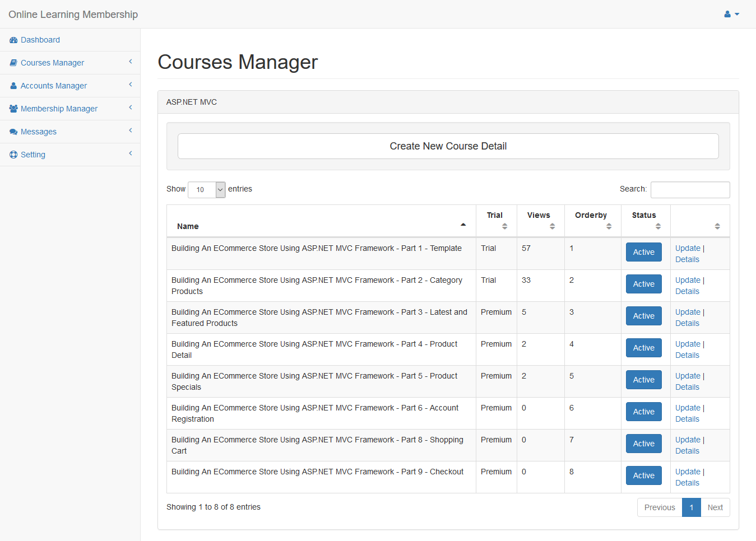The height and width of the screenshot is (541, 756).
Task: Click 'Showing 1 to 8 of 8 entries' text
Action: pos(214,507)
